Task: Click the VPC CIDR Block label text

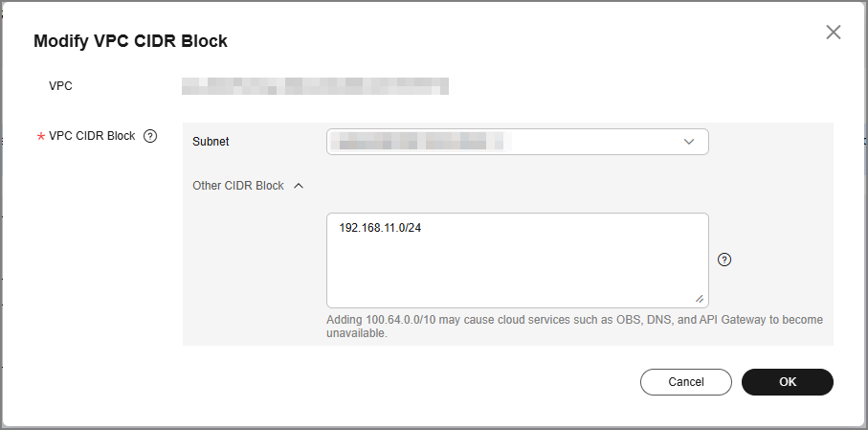Action: pyautogui.click(x=92, y=136)
